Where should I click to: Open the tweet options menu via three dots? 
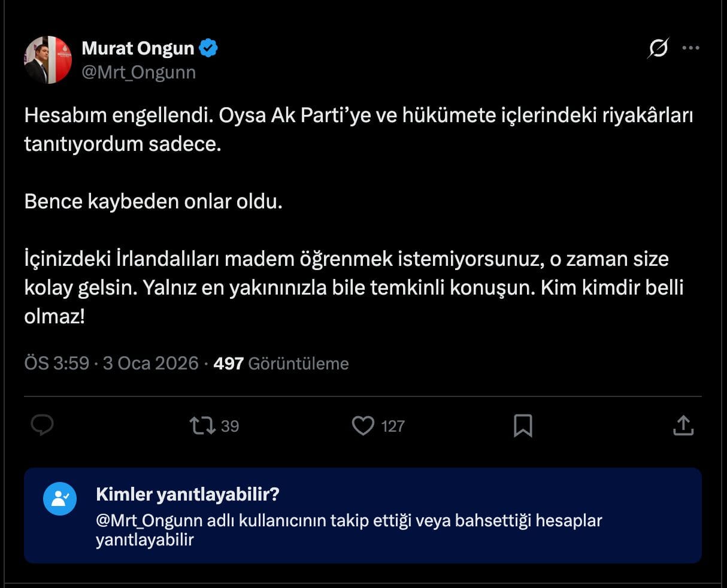tap(692, 47)
